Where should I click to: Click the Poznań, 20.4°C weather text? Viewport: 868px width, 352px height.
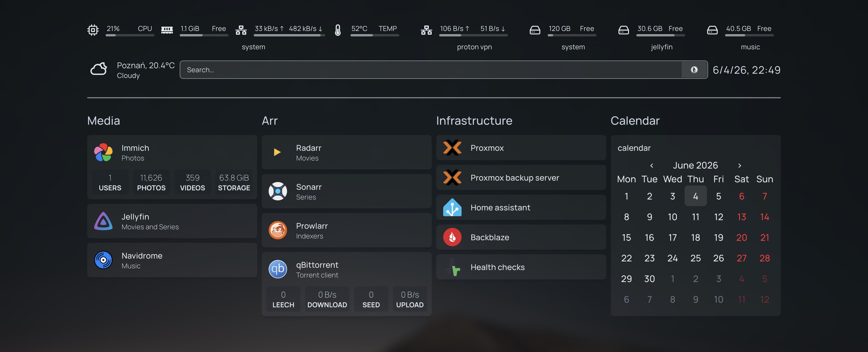pyautogui.click(x=146, y=65)
